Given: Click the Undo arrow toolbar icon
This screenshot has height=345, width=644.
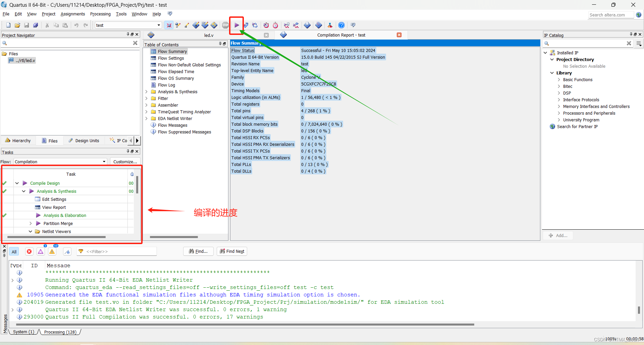Looking at the screenshot, I should (76, 25).
